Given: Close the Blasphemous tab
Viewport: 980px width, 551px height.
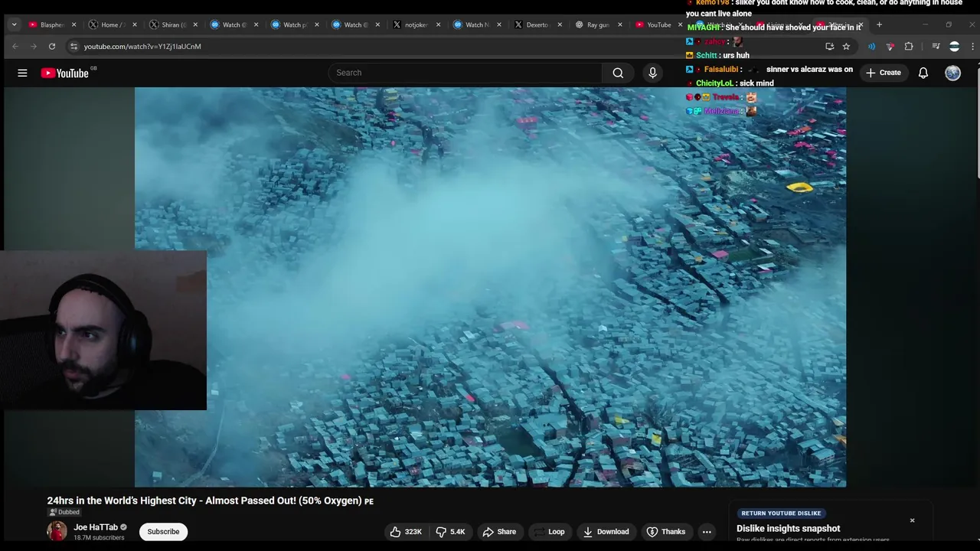Looking at the screenshot, I should coord(73,24).
